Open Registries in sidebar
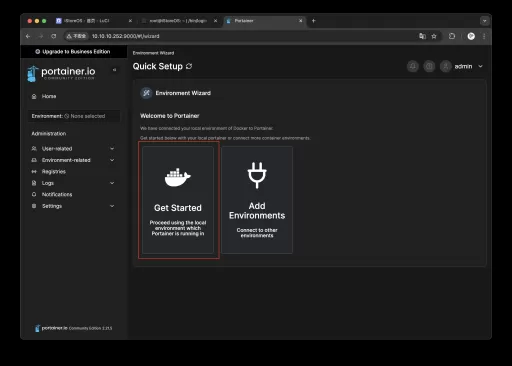512x366 pixels. pos(54,172)
